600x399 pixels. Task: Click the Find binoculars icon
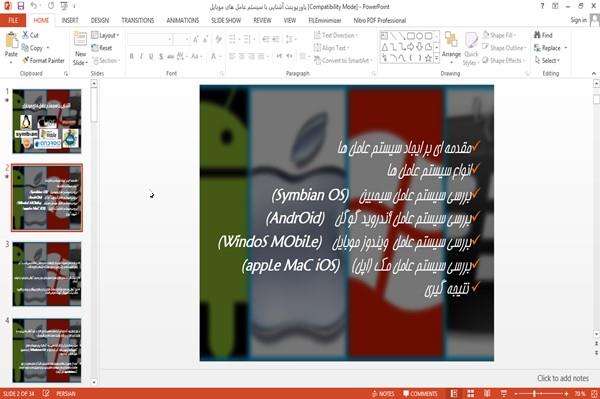click(538, 35)
